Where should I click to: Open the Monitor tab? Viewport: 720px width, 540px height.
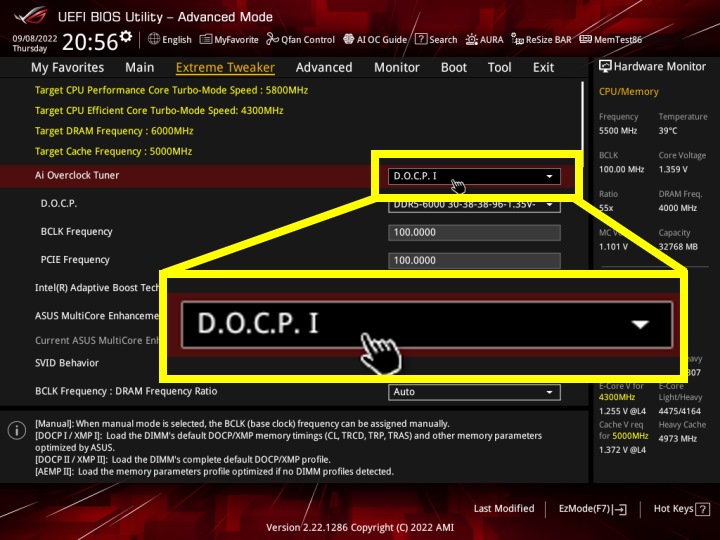tap(397, 68)
